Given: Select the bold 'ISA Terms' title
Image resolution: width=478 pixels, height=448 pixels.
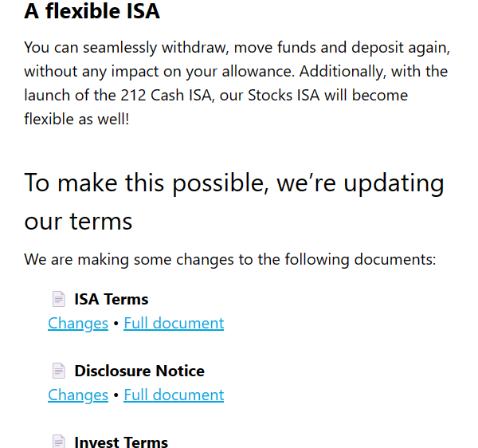Looking at the screenshot, I should [112, 299].
